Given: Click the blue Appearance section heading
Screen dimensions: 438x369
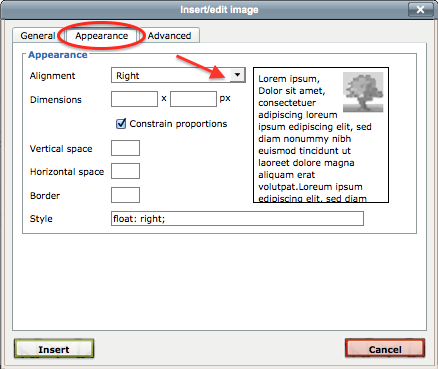Looking at the screenshot, I should click(x=58, y=55).
